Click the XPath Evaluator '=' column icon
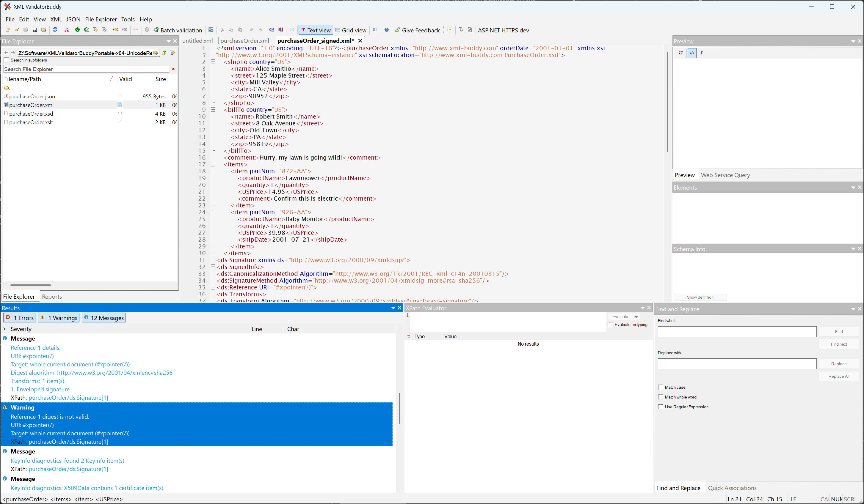This screenshot has width=864, height=504. pos(408,336)
